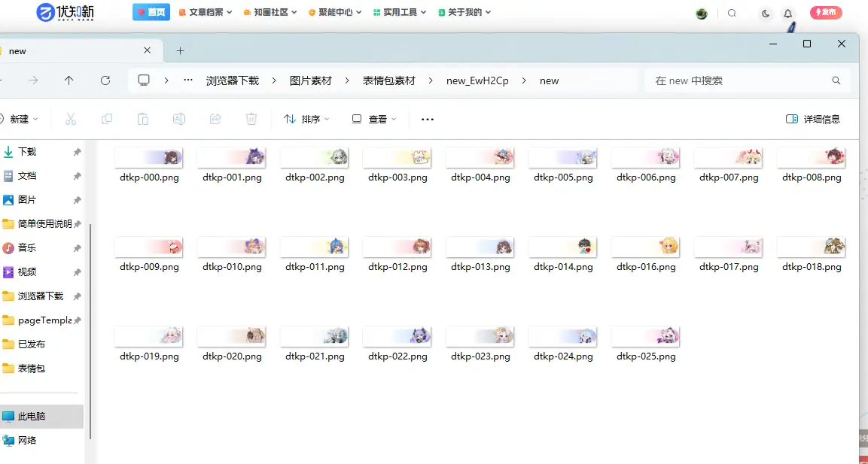Toggle the 详细信息 details pane
This screenshot has height=464, width=868.
point(813,119)
